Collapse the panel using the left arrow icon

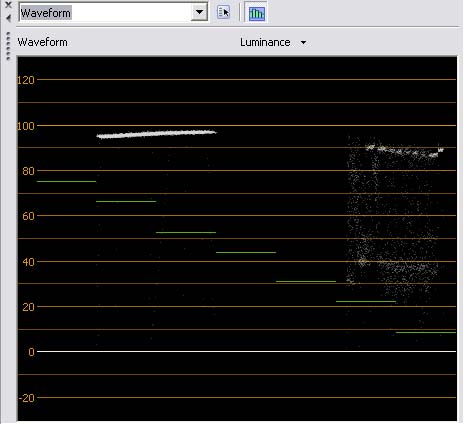click(x=8, y=18)
